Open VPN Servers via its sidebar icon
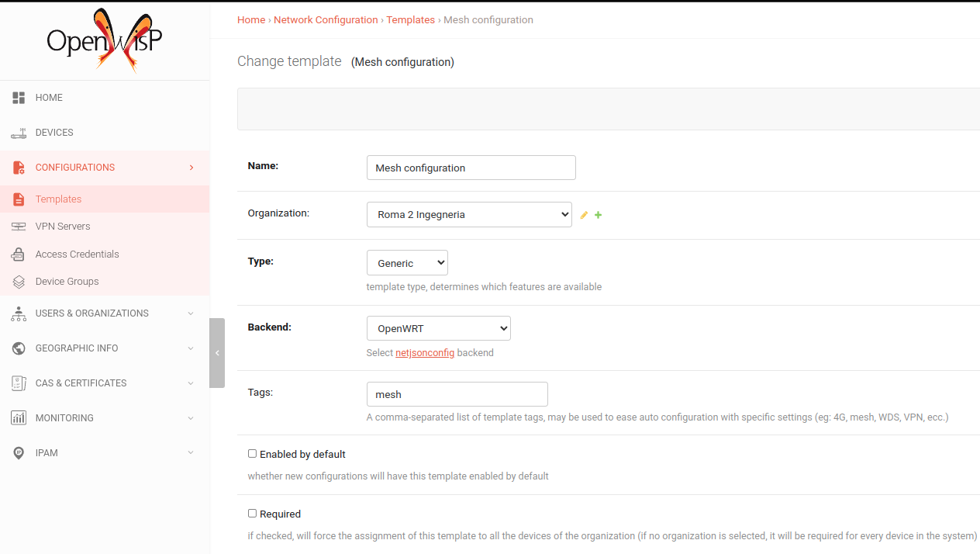The width and height of the screenshot is (980, 554). point(18,226)
